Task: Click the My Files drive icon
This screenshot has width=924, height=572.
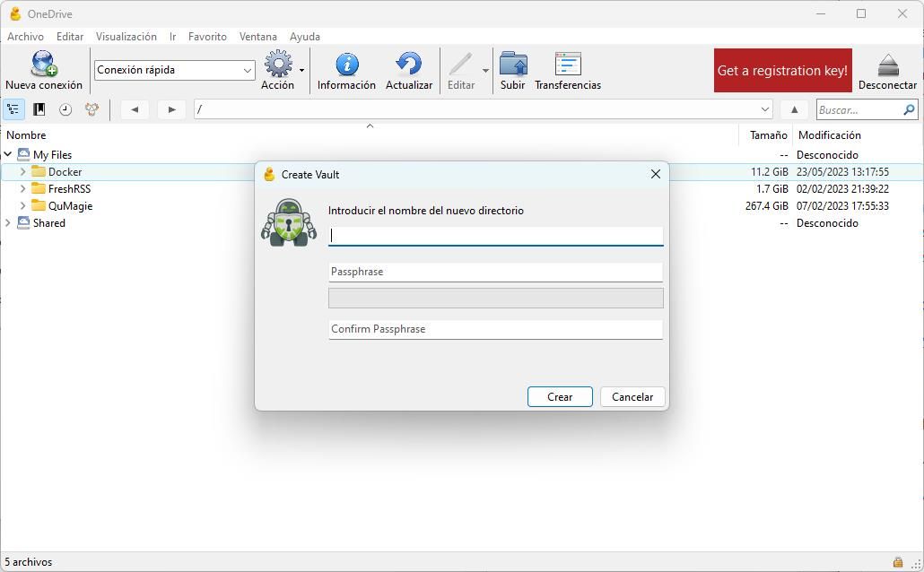Action: point(23,154)
